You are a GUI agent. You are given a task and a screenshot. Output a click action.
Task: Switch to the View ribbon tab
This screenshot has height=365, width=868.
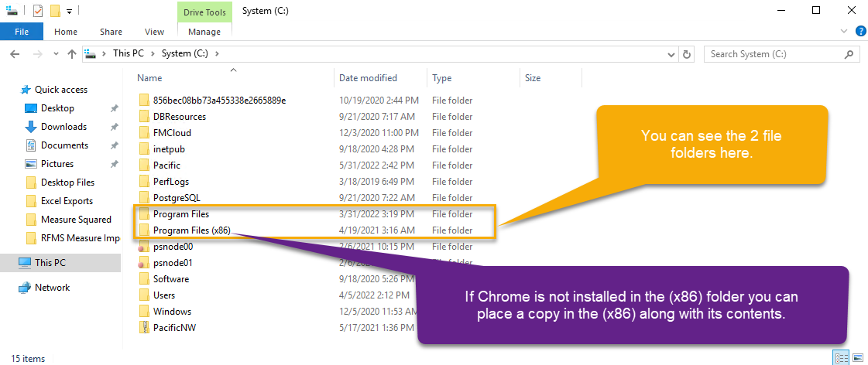[x=154, y=32]
